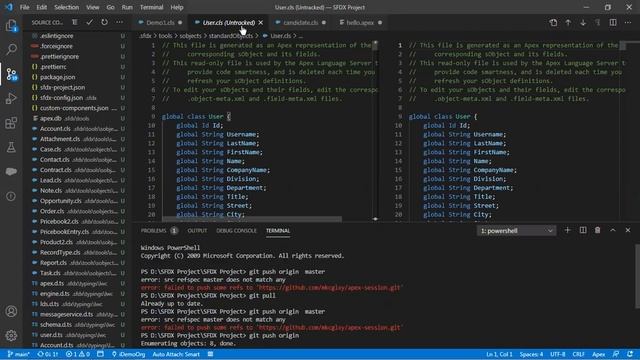The width and height of the screenshot is (640, 360).
Task: Go to previous change arrow icon
Action: (568, 22)
